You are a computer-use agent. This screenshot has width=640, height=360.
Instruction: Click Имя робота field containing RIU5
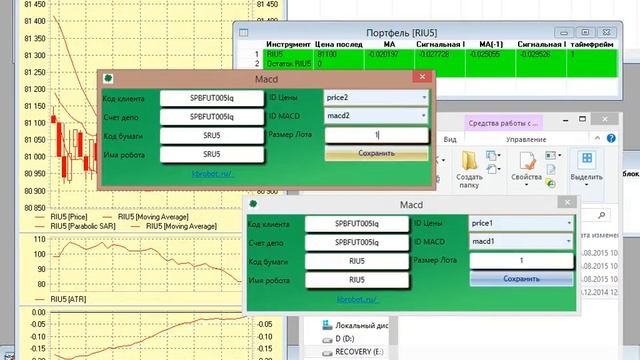[x=357, y=280]
